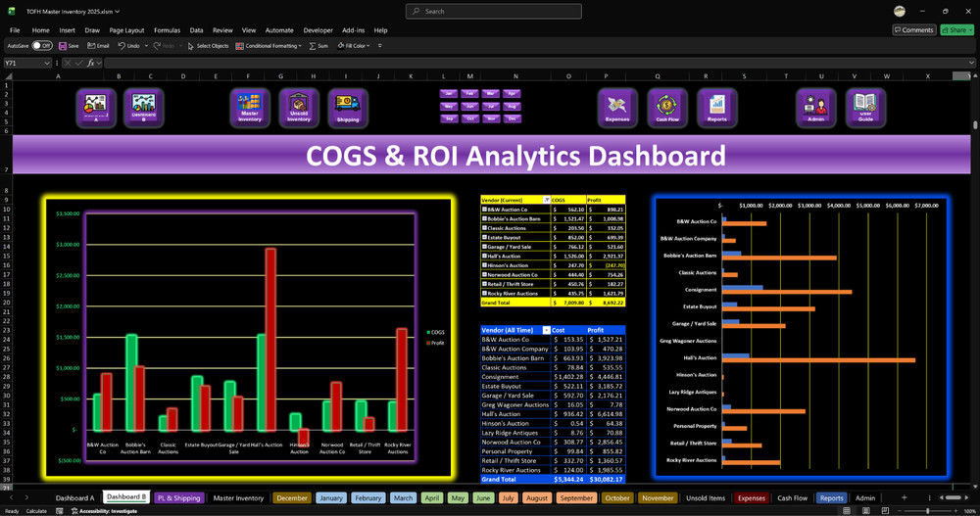Click the Jan month button

(x=448, y=94)
